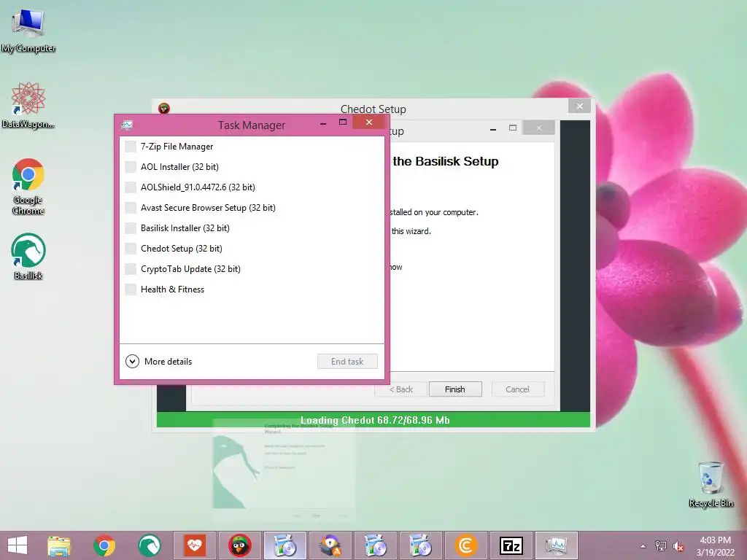Click the network icon in system tray
747x560 pixels.
tap(661, 546)
